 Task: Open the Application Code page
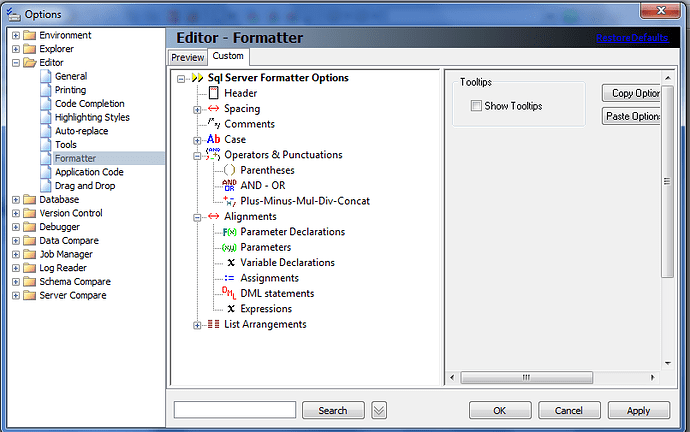pyautogui.click(x=89, y=172)
